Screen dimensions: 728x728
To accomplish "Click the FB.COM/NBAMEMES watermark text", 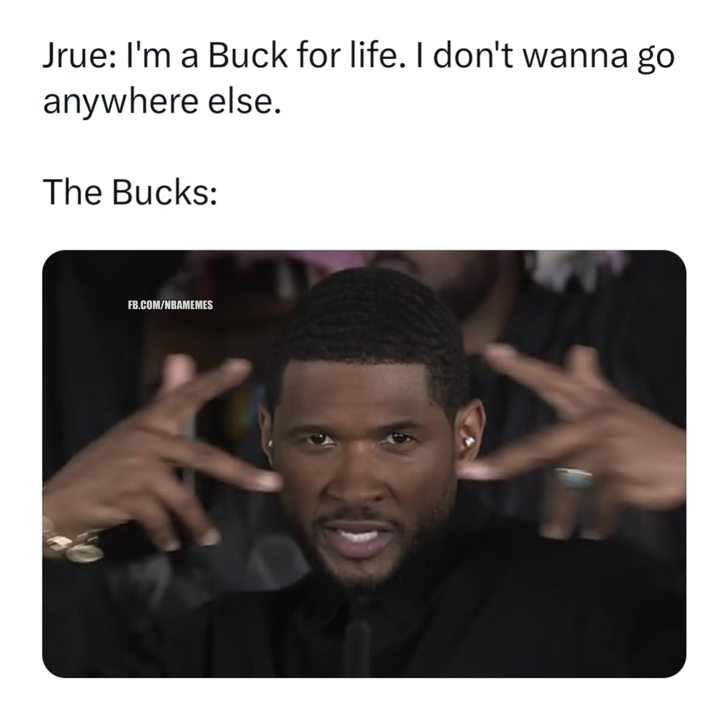I will [170, 305].
